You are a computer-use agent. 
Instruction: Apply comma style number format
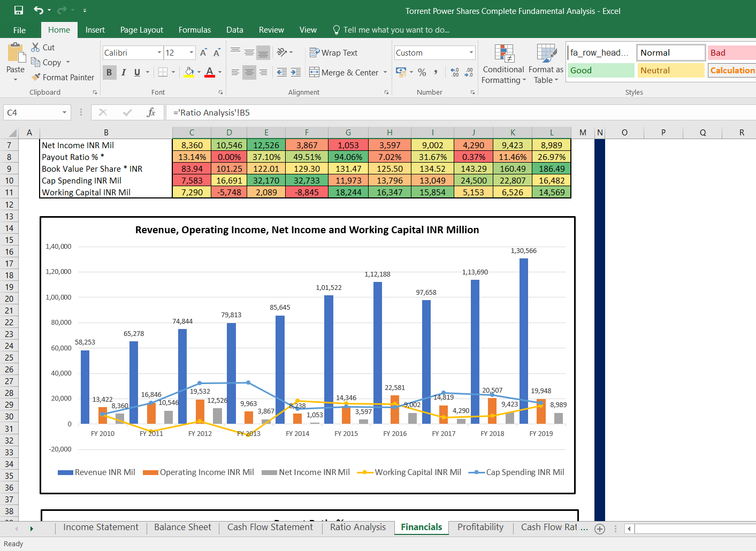436,72
